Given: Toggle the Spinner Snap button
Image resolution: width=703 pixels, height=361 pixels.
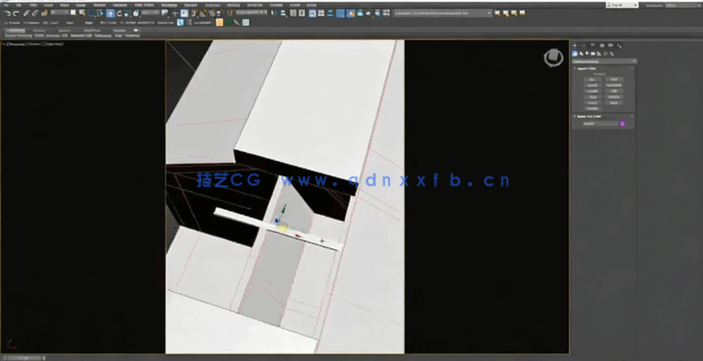Looking at the screenshot, I should click(x=220, y=13).
